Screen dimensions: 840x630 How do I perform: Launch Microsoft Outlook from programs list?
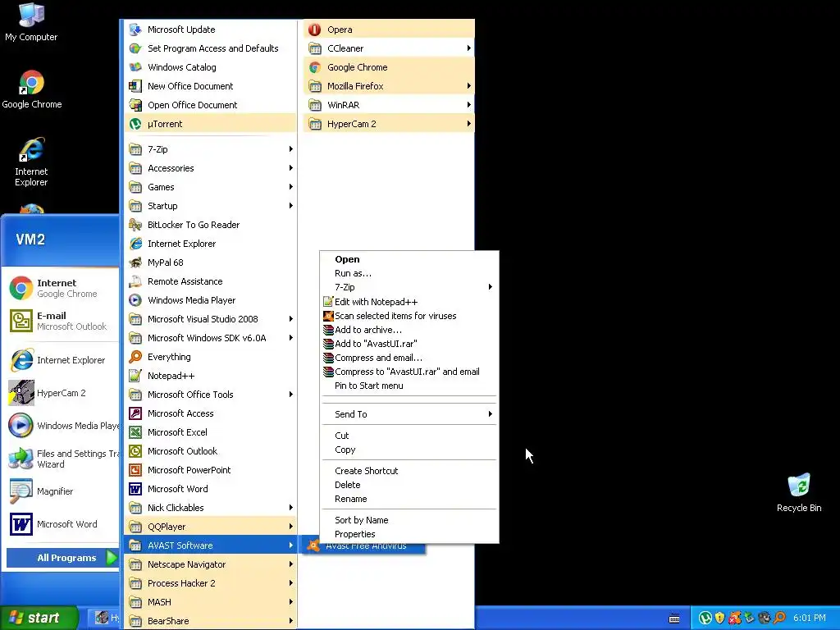pos(210,451)
